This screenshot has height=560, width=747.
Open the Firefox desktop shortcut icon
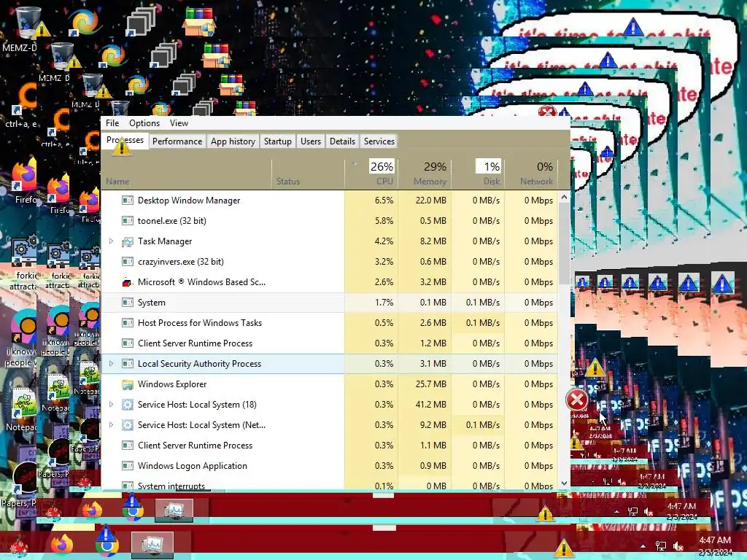click(x=25, y=175)
